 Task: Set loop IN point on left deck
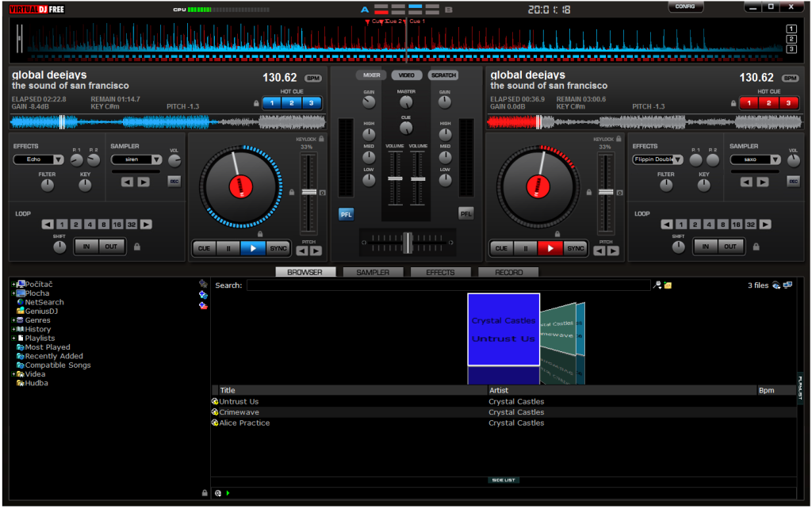tap(86, 247)
